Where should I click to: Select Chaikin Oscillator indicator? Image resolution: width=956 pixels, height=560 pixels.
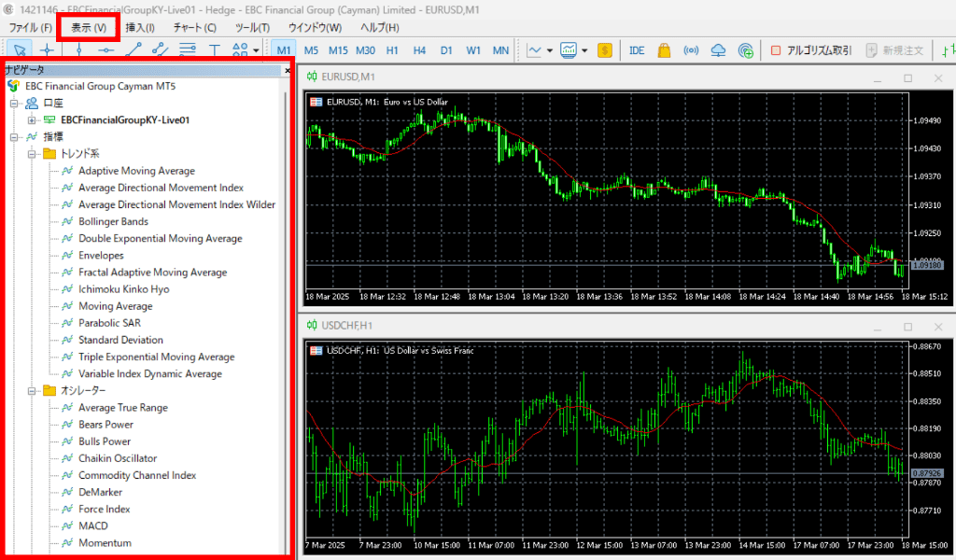point(118,458)
